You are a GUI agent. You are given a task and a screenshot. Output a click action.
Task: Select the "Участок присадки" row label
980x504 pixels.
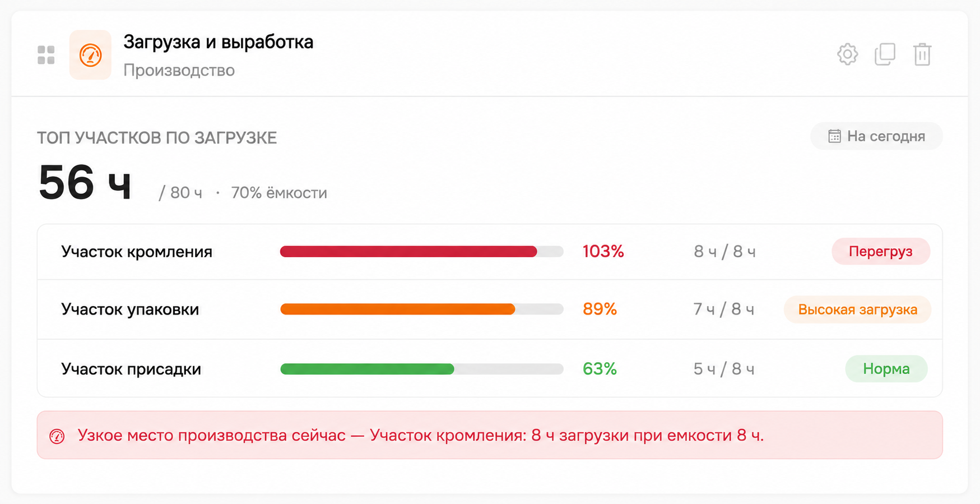tap(131, 369)
